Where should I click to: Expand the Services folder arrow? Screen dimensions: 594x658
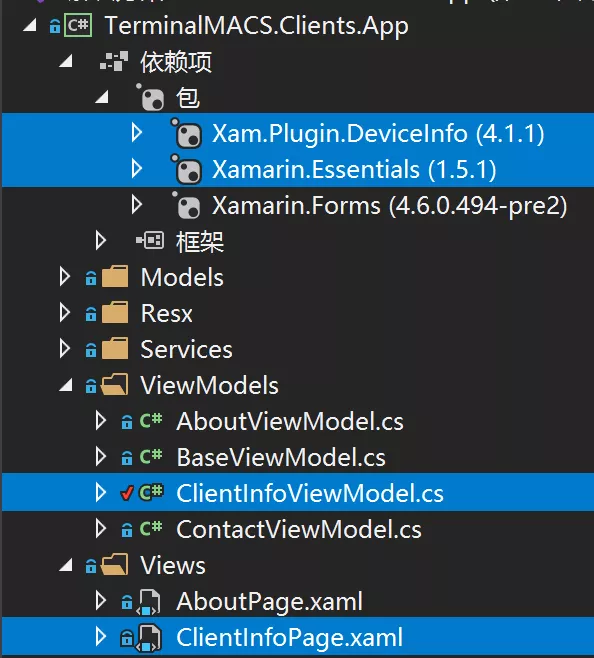64,349
